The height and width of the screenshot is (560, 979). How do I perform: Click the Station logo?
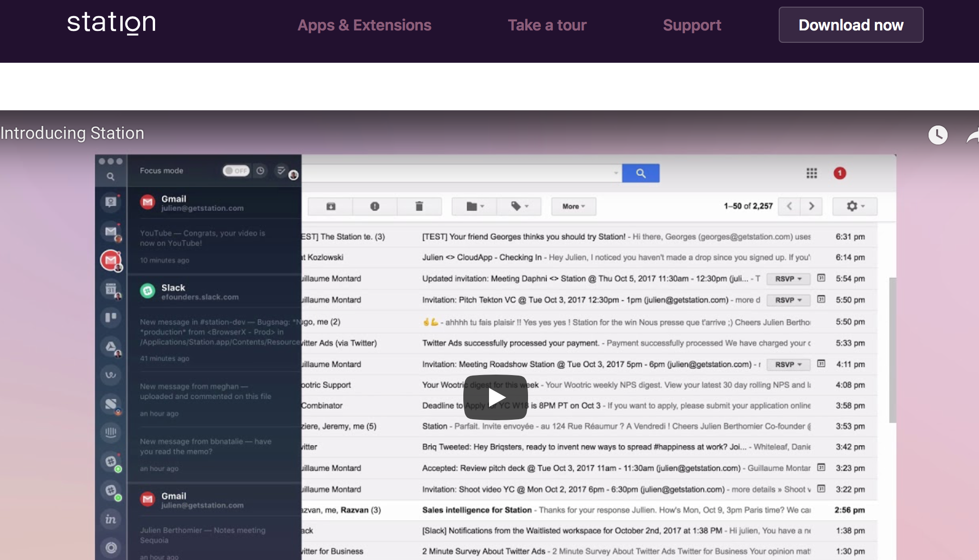[x=111, y=23]
